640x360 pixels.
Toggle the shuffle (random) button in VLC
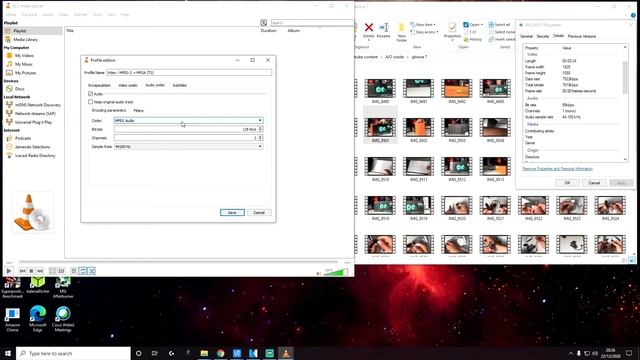91,271
